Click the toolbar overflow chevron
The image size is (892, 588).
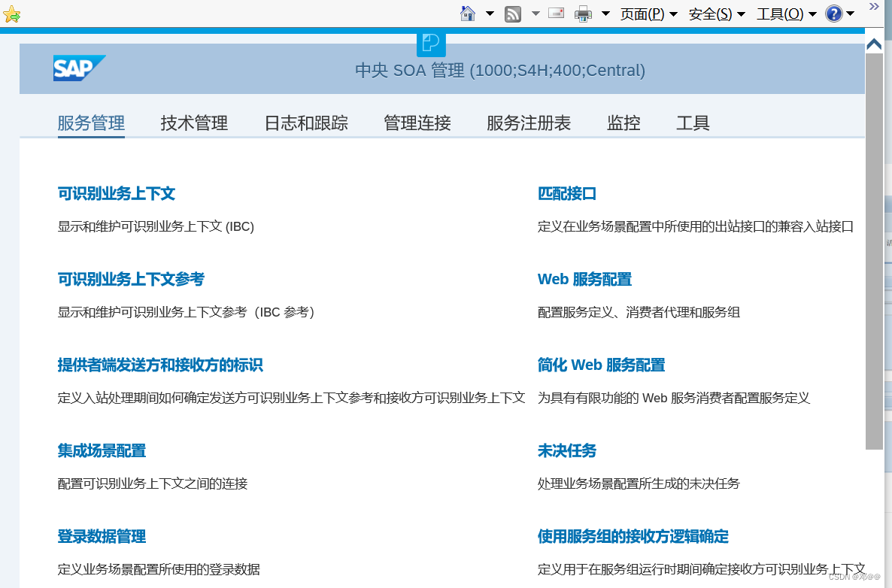tap(873, 6)
